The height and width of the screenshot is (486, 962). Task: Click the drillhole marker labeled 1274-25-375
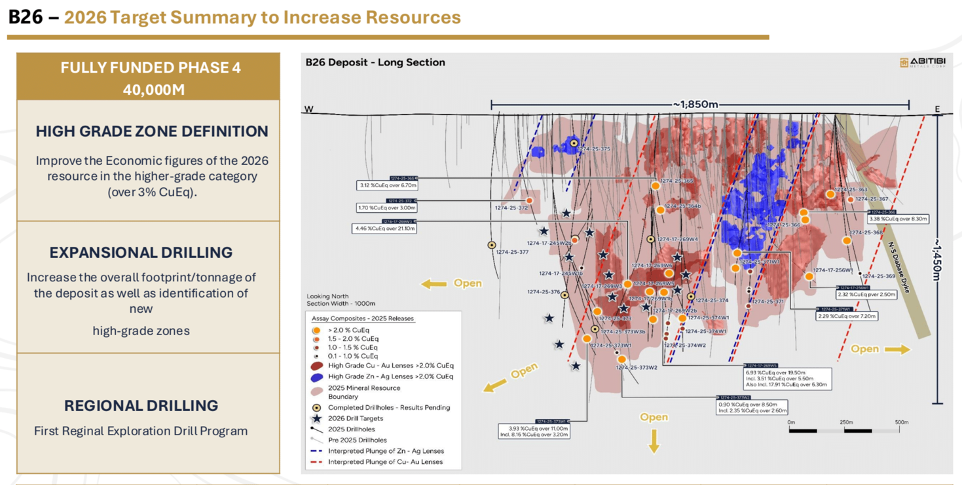574,144
